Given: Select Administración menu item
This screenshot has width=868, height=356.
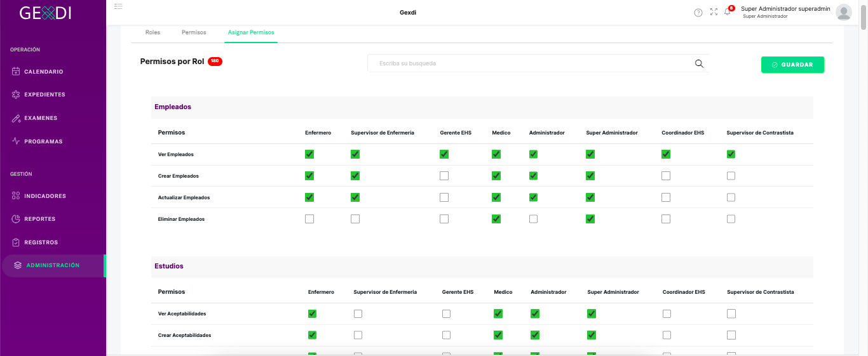Looking at the screenshot, I should (53, 265).
